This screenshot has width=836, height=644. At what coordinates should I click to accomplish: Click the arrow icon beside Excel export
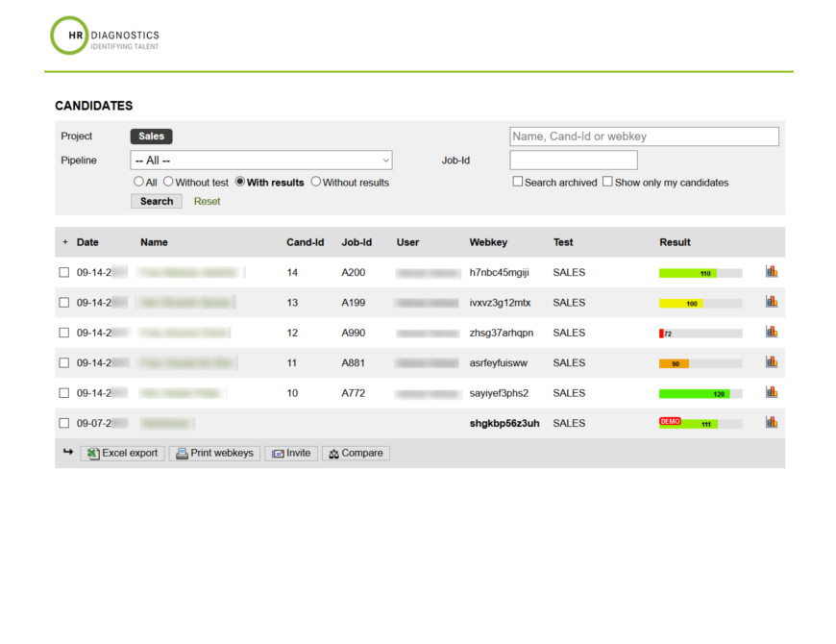click(x=67, y=452)
